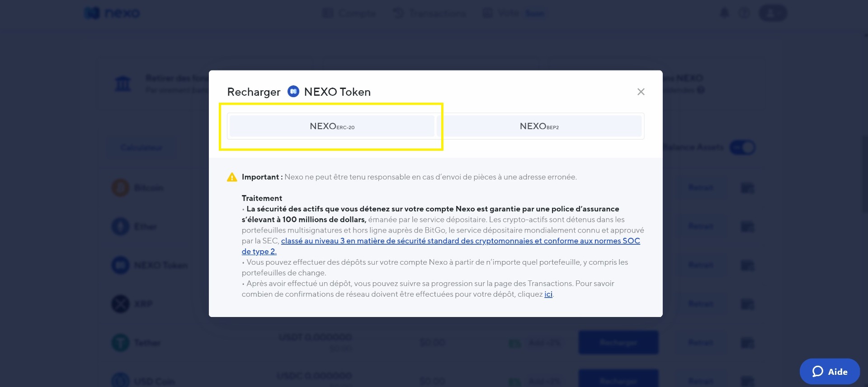868x387 pixels.
Task: Click the wallet icon in NEXO Token row
Action: pyautogui.click(x=748, y=266)
